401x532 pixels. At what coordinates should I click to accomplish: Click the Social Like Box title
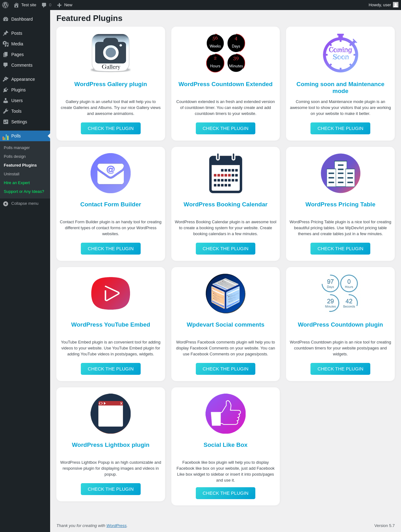[226, 445]
